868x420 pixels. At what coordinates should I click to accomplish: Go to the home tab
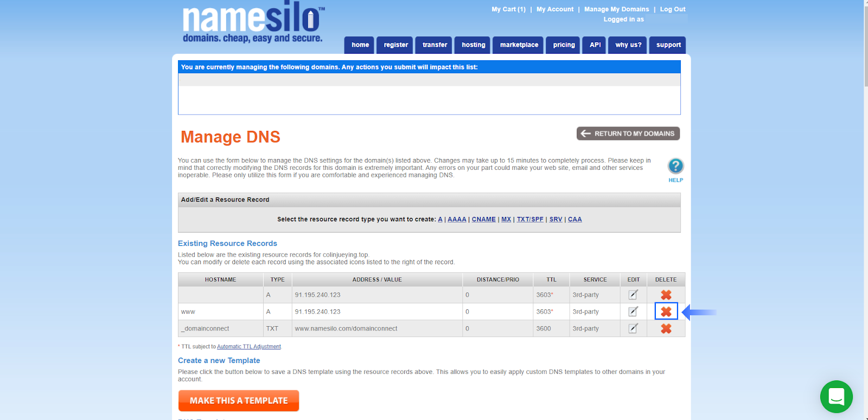click(360, 45)
